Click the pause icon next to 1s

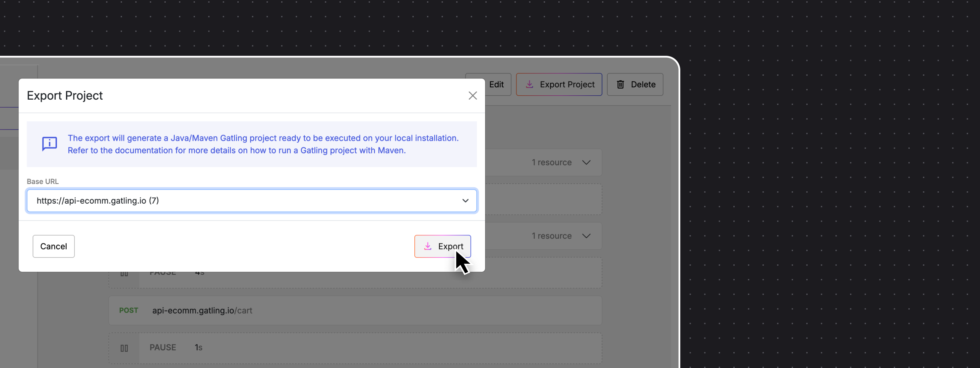(124, 348)
